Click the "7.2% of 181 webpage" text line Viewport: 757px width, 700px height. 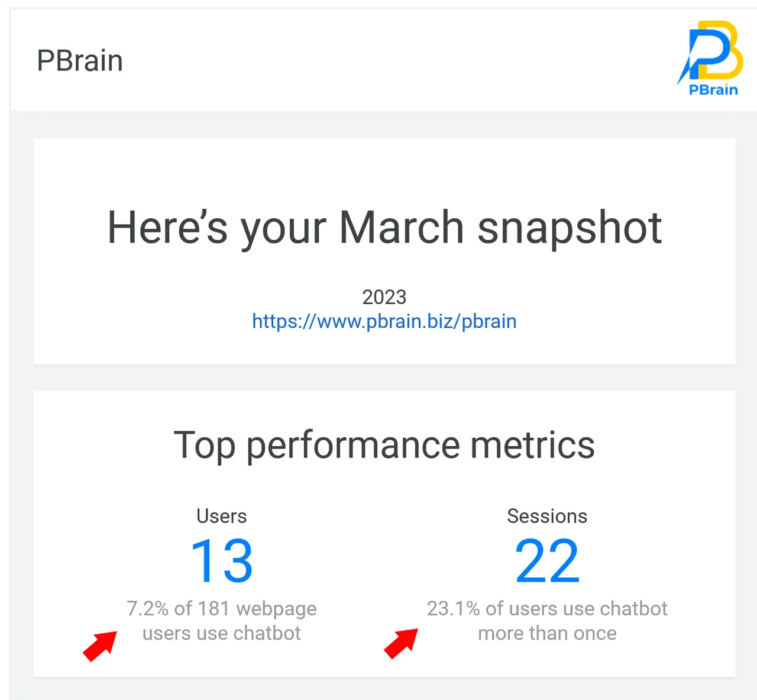pos(222,608)
